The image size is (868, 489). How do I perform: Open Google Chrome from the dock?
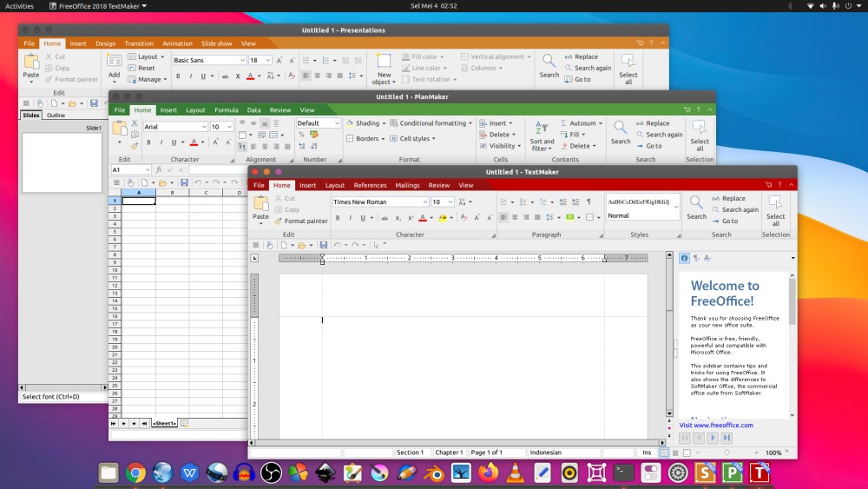pos(135,473)
